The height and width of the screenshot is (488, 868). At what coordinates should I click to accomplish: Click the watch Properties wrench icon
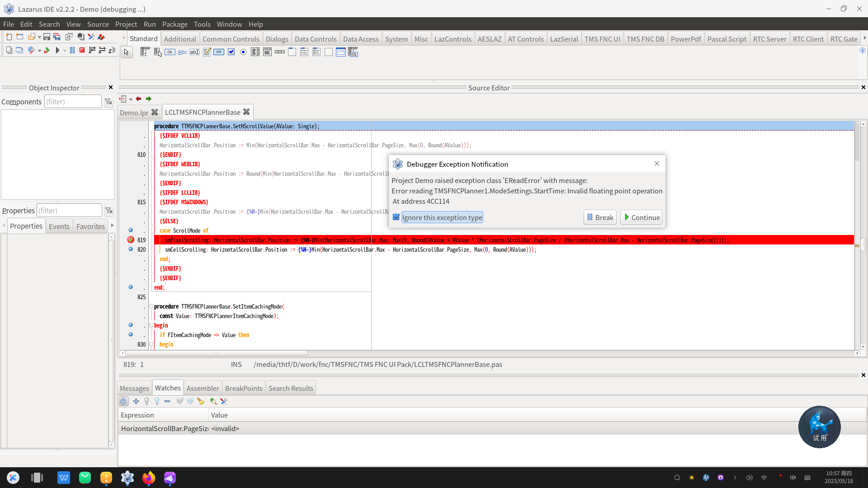(224, 401)
